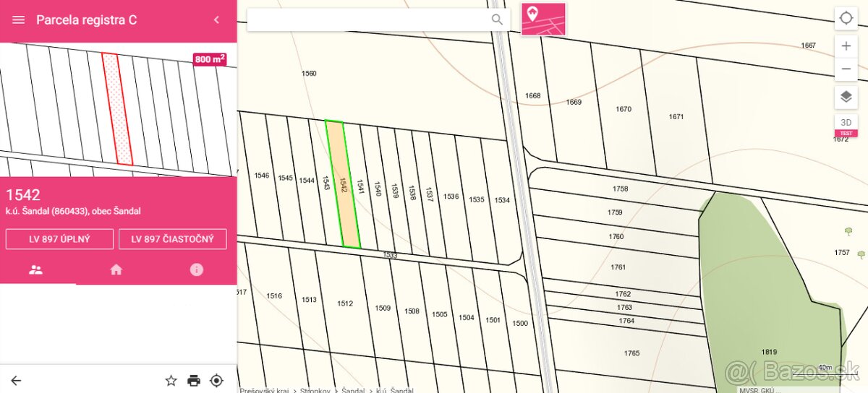Viewport: 868px width, 393px height.
Task: Open LV 897 ČIASTOČNÝ document
Action: point(173,239)
